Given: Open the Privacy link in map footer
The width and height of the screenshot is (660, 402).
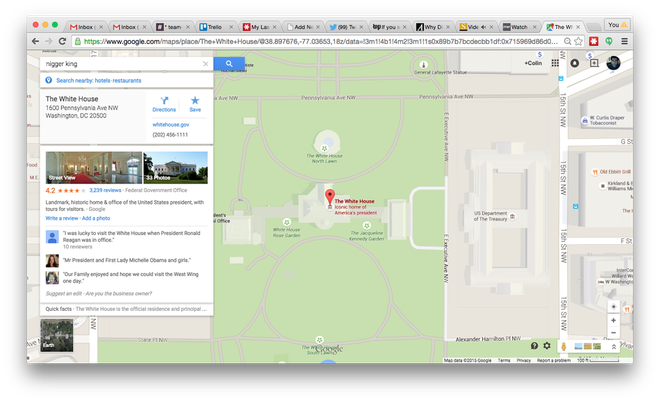Looking at the screenshot, I should tap(524, 360).
